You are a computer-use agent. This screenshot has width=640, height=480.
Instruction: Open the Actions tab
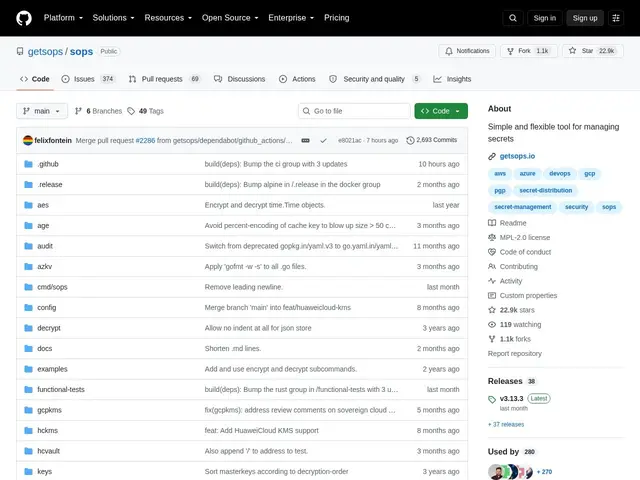(297, 79)
